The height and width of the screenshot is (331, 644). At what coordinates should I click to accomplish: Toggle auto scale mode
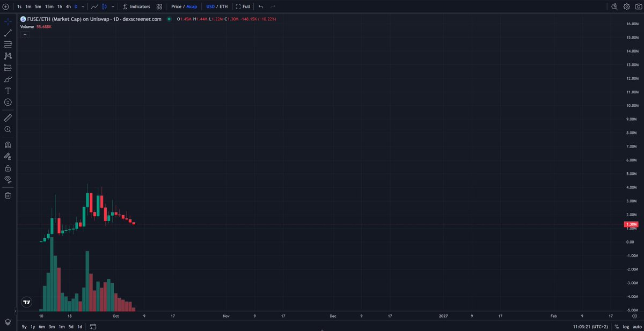(637, 326)
